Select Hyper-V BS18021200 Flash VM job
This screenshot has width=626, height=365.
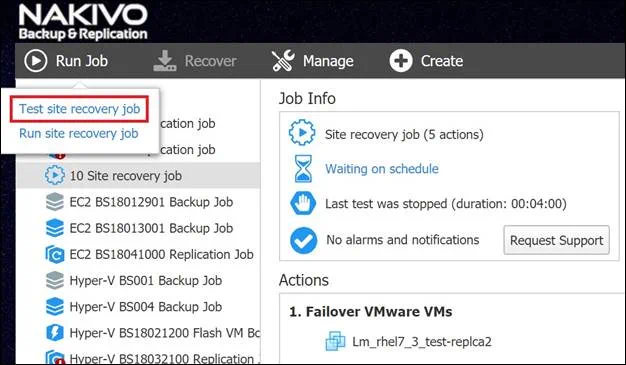(164, 333)
